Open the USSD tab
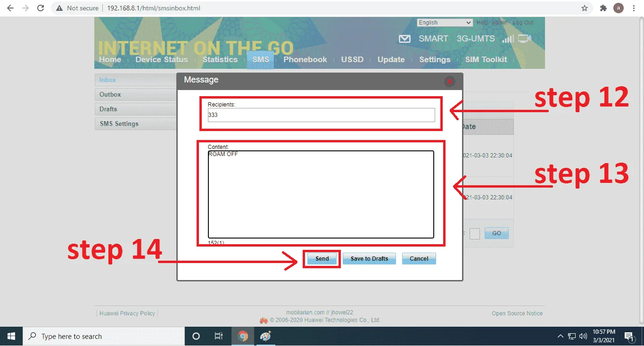Viewport: 644px width, 346px height. coord(352,59)
